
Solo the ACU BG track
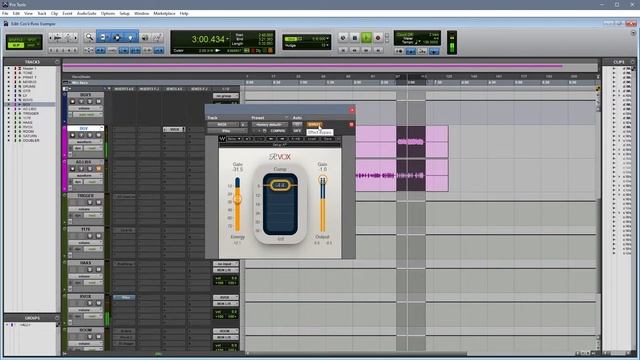[90, 169]
